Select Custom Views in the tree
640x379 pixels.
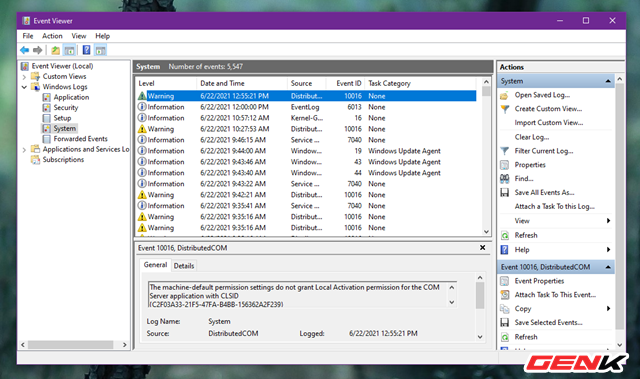(64, 76)
